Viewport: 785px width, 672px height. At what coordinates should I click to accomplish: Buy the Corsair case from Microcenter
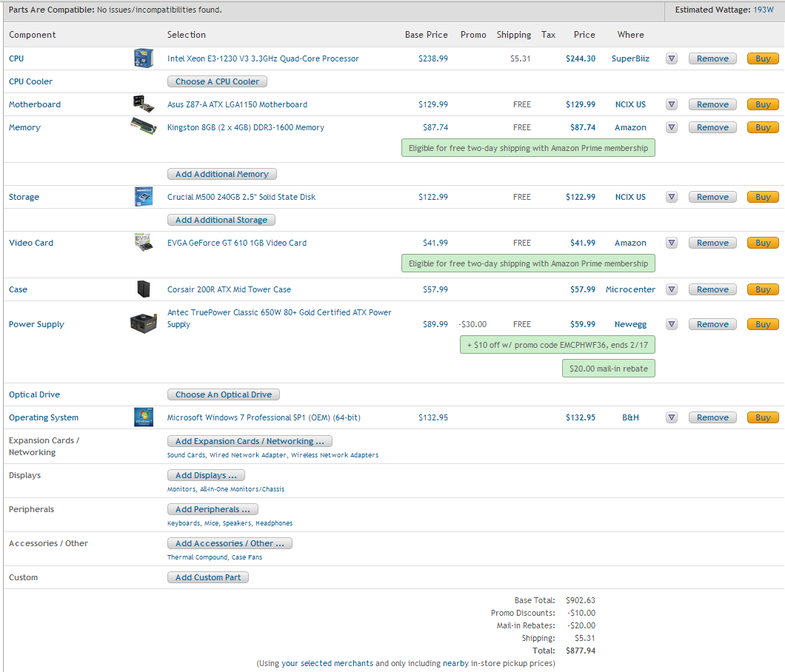(x=763, y=289)
